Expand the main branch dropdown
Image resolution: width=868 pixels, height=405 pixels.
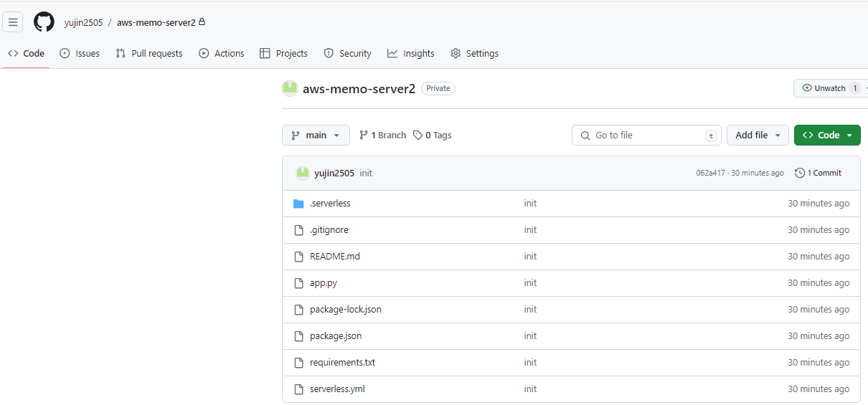coord(316,135)
